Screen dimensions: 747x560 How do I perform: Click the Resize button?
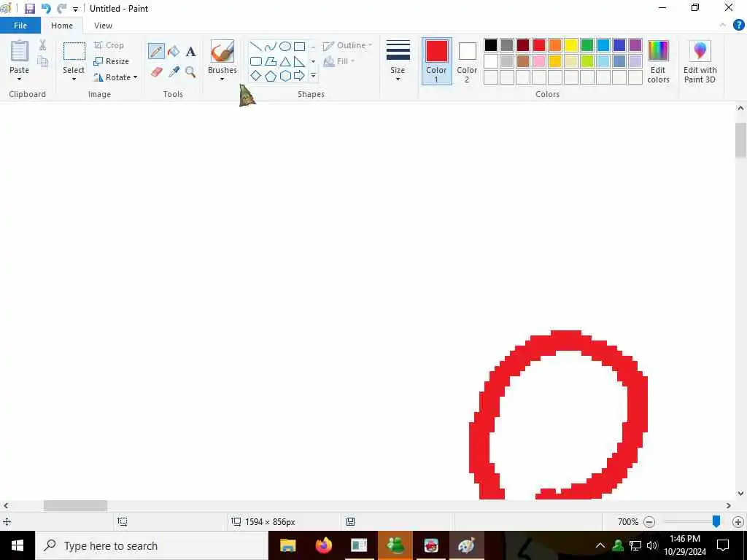112,61
